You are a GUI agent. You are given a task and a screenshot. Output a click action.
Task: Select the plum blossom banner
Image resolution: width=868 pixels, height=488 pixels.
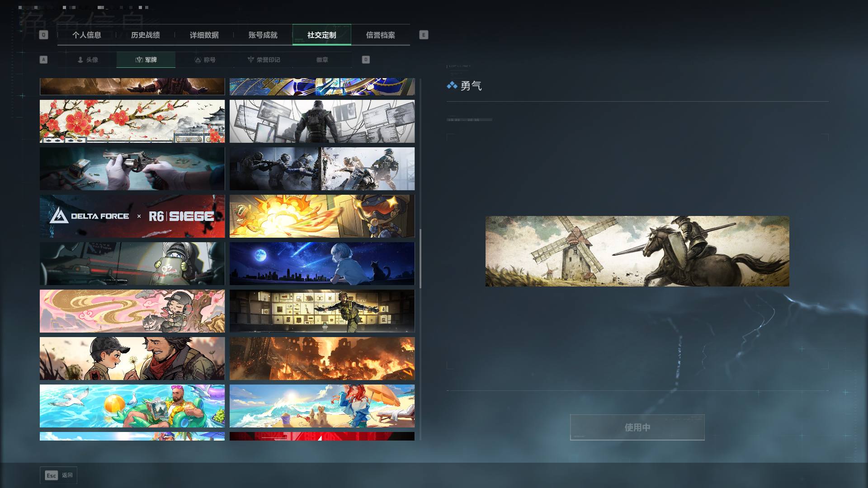[132, 122]
